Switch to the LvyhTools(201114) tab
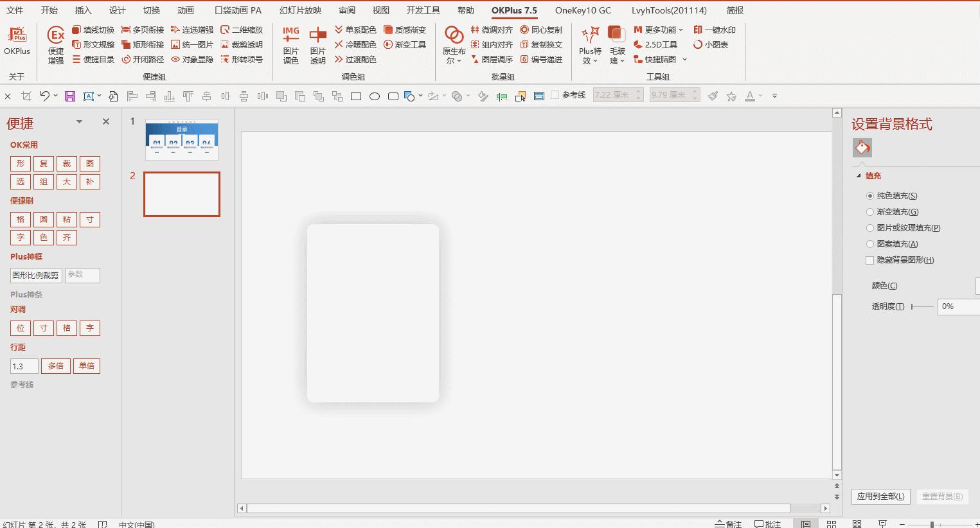This screenshot has width=980, height=528. [669, 10]
